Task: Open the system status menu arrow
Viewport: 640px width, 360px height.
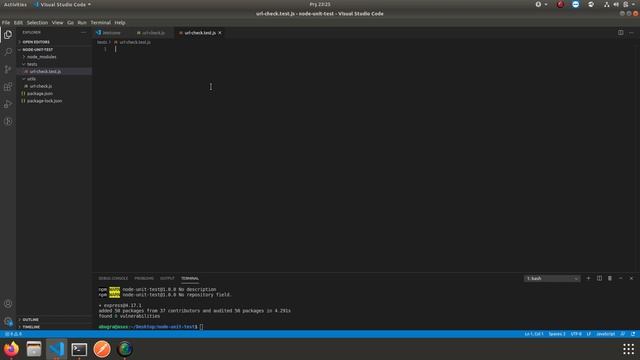Action: pos(633,4)
